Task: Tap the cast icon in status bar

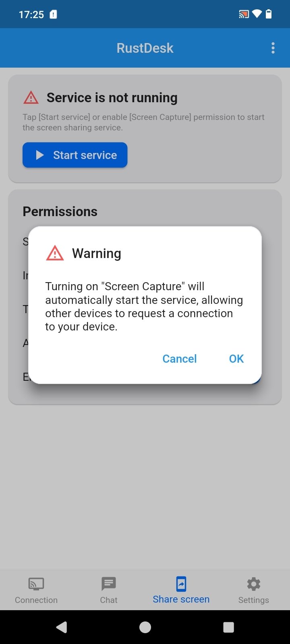Action: click(x=244, y=14)
